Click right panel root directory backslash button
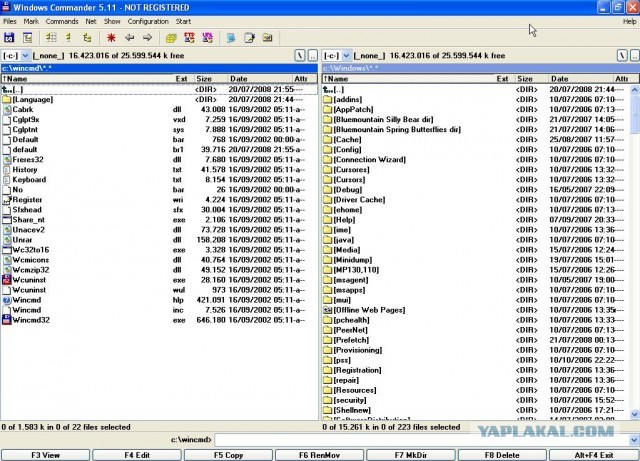The height and width of the screenshot is (461, 640). pyautogui.click(x=622, y=56)
